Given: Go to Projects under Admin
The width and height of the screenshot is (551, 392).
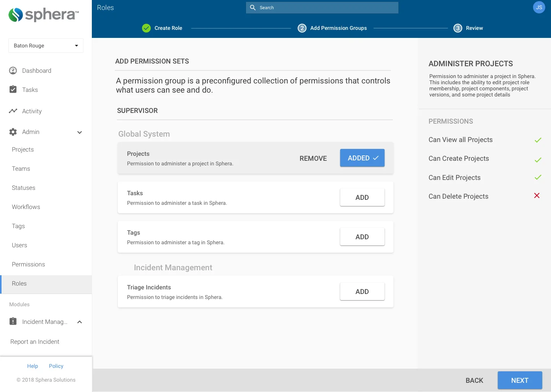Looking at the screenshot, I should (x=23, y=149).
